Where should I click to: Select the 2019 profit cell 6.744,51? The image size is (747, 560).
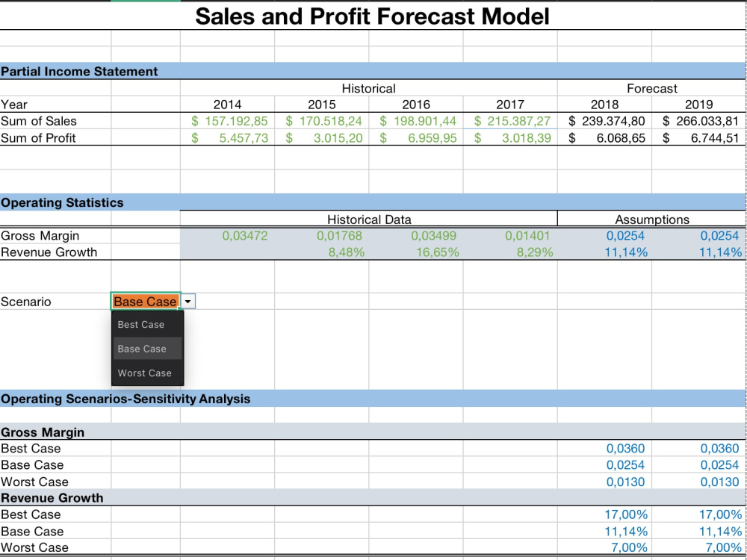click(x=699, y=137)
